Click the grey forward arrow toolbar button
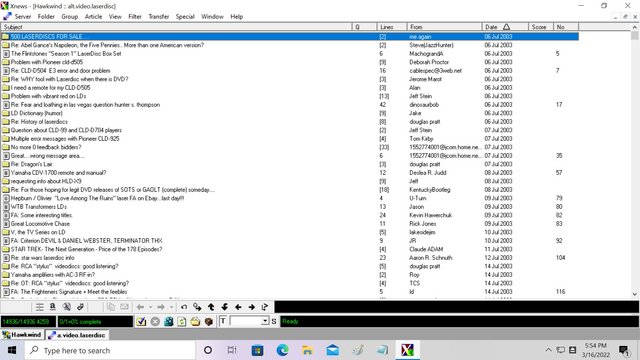 [161, 307]
